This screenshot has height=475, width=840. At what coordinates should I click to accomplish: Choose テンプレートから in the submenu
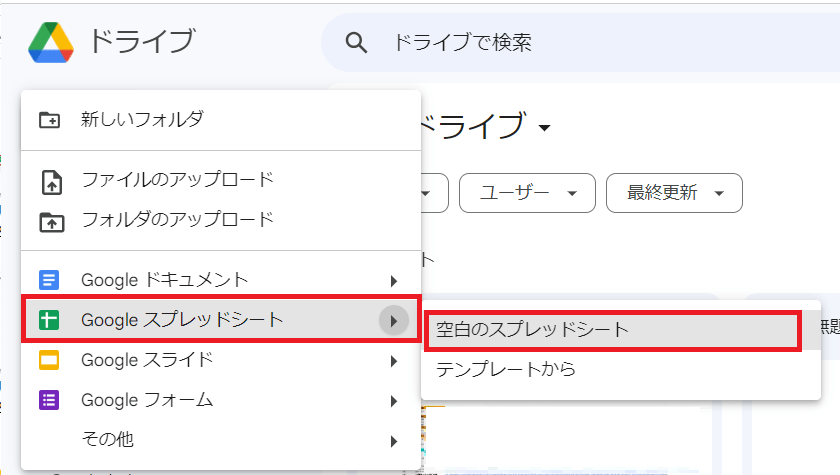pos(506,370)
